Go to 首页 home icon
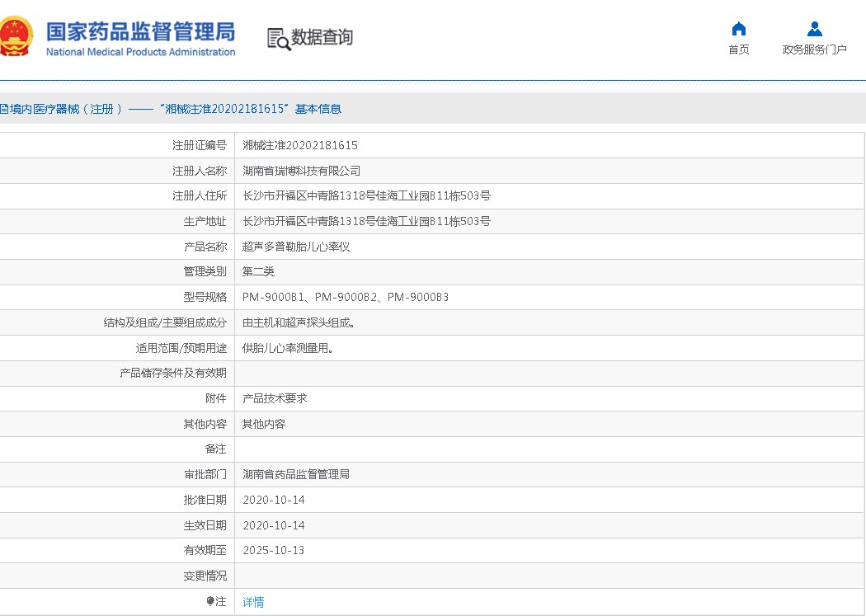The image size is (866, 616). (x=738, y=29)
